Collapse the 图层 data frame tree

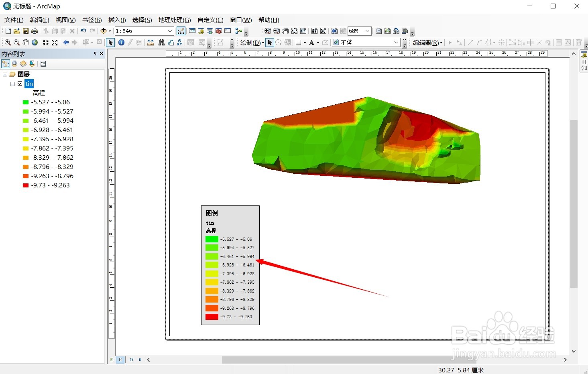[x=5, y=74]
